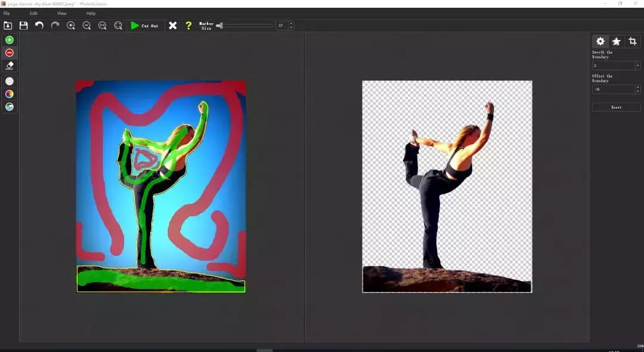Screen dimensions: 644x352
Task: Click the open image icon
Action: (8, 26)
